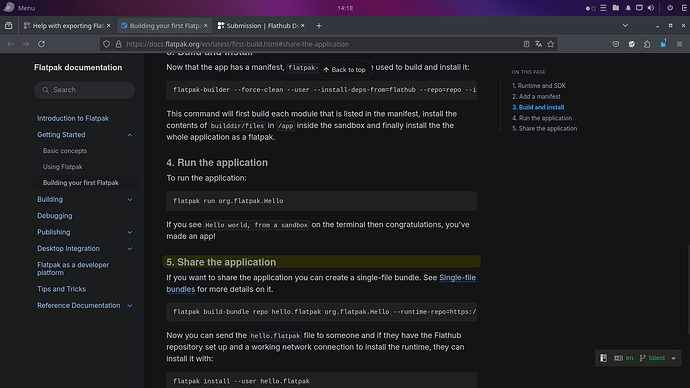Click the 'Back to top' button
690x388 pixels.
click(x=345, y=70)
